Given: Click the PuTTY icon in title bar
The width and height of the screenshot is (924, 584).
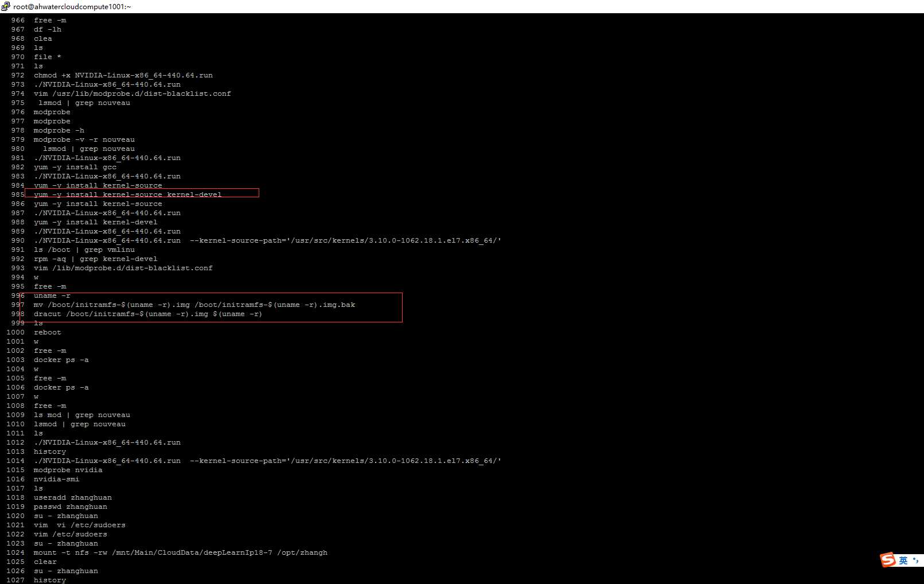Looking at the screenshot, I should click(6, 6).
